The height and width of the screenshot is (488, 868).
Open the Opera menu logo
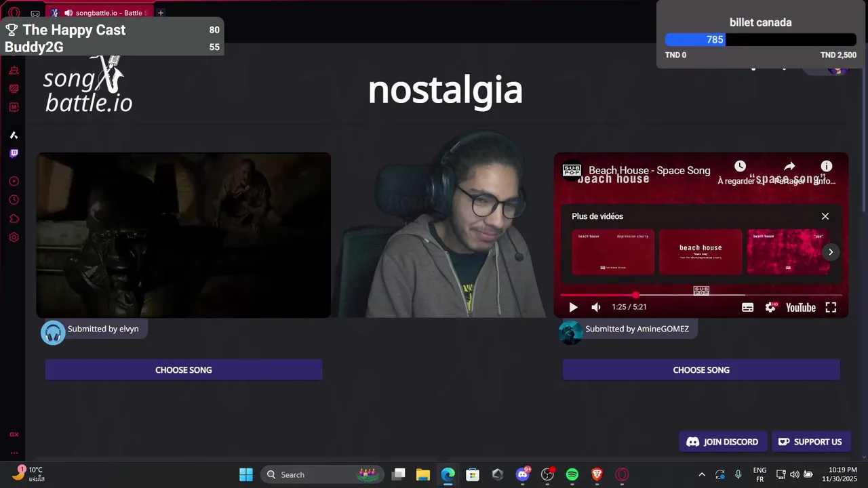(14, 13)
